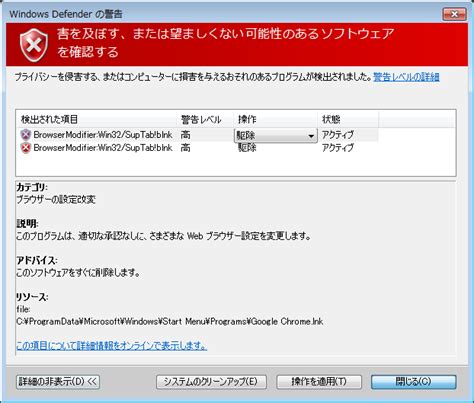This screenshot has height=403, width=474.
Task: Click the このソフトウェアをすぐに削除します advice text
Action: [x=78, y=273]
